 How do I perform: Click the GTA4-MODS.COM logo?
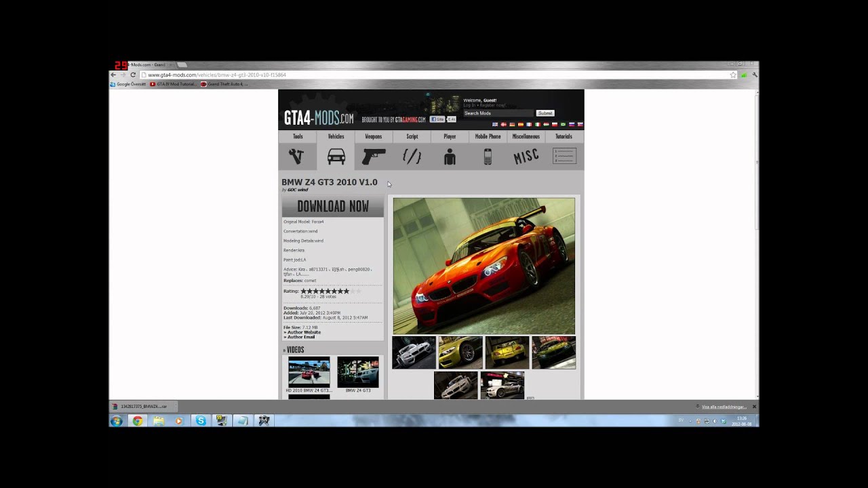click(319, 118)
